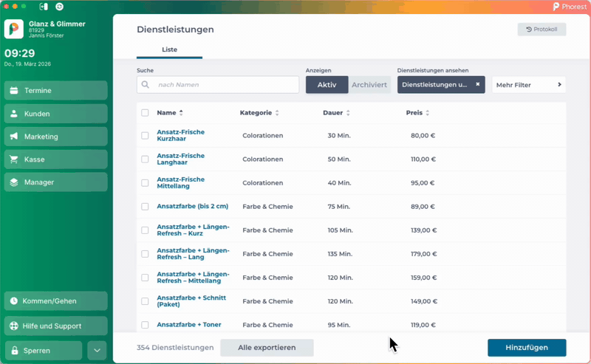The image size is (591, 364).
Task: Click the Sperren lock icon
Action: tap(14, 350)
